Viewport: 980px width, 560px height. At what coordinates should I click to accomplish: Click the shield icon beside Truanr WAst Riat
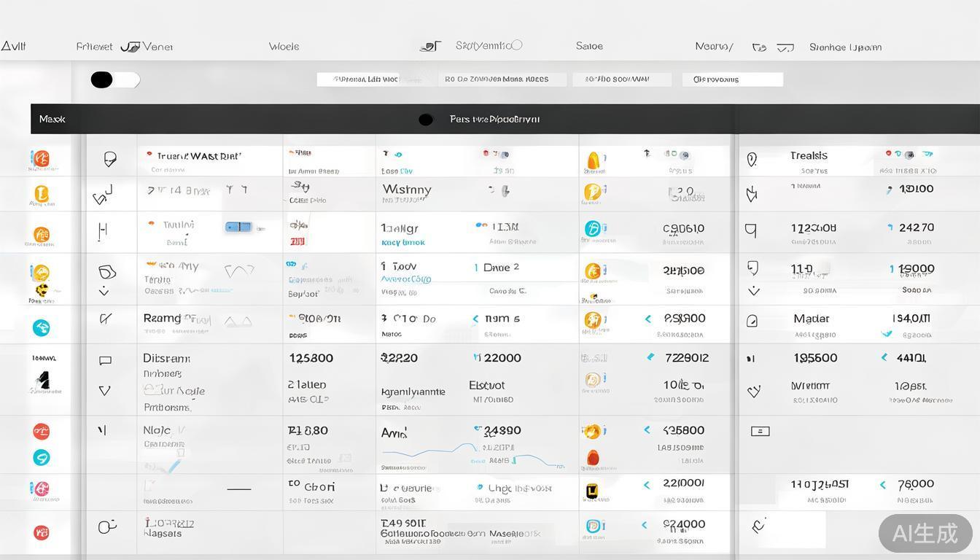point(110,159)
